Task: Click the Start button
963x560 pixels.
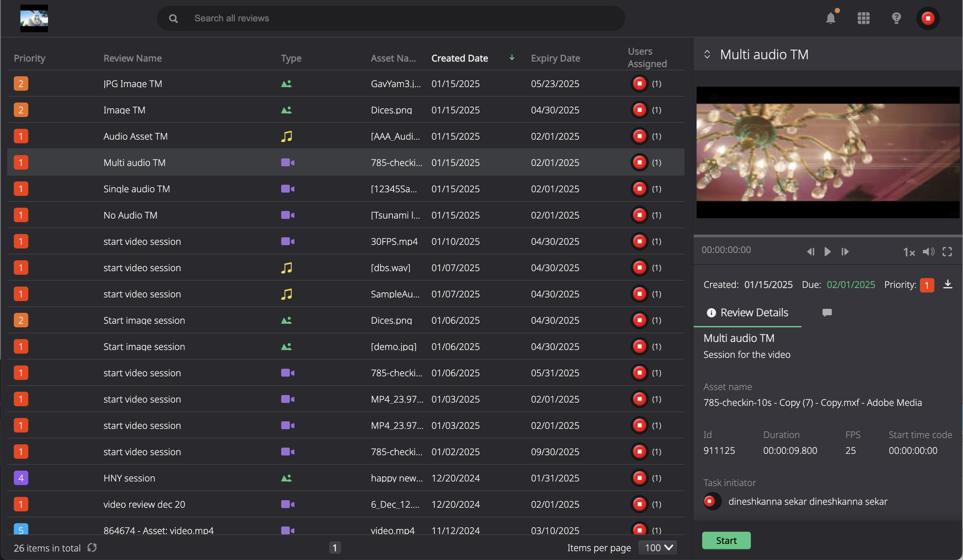Action: pos(726,540)
